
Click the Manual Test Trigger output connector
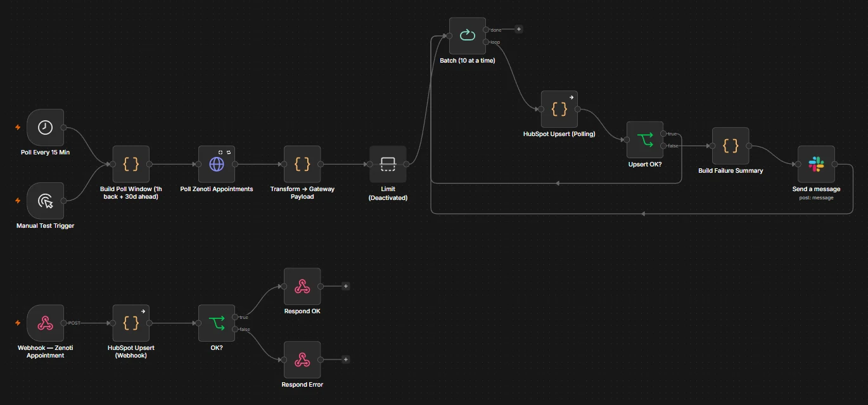coord(64,201)
